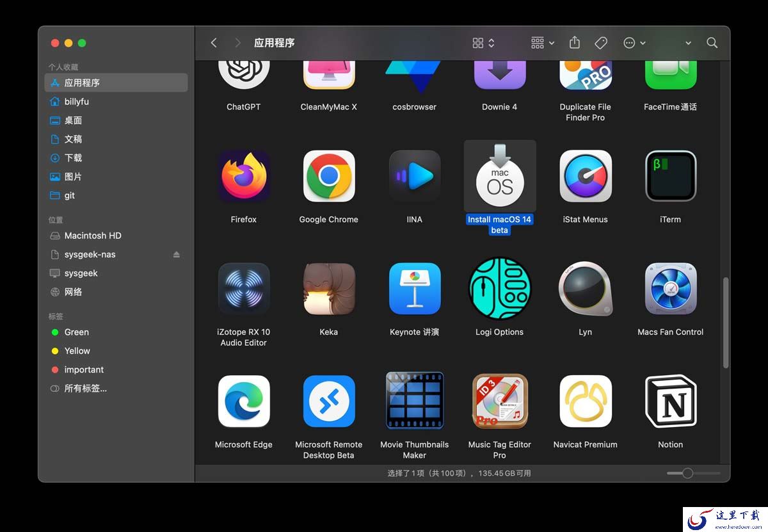Click the Share toolbar button
768x532 pixels.
pos(575,43)
